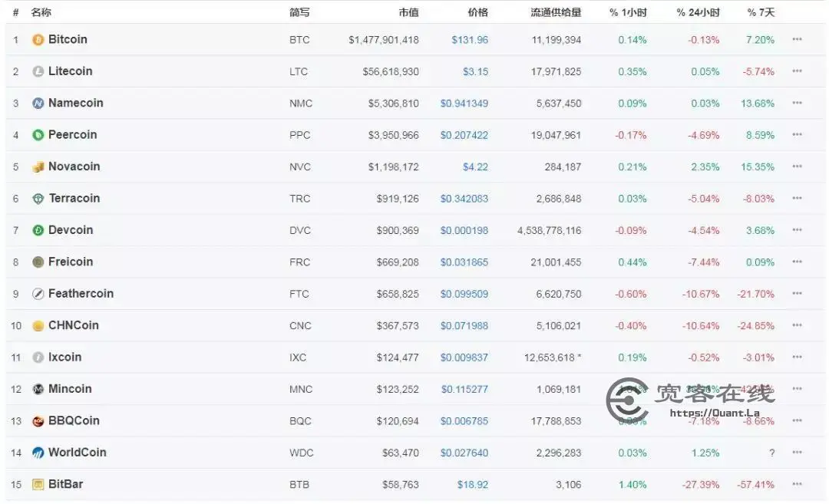Image resolution: width=829 pixels, height=504 pixels.
Task: Open the Bitcoin name link
Action: [x=68, y=40]
